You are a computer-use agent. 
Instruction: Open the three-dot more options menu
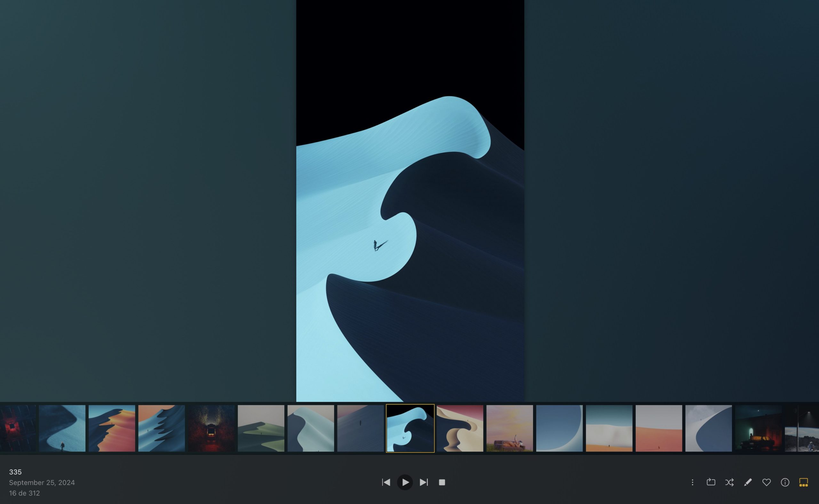(692, 482)
